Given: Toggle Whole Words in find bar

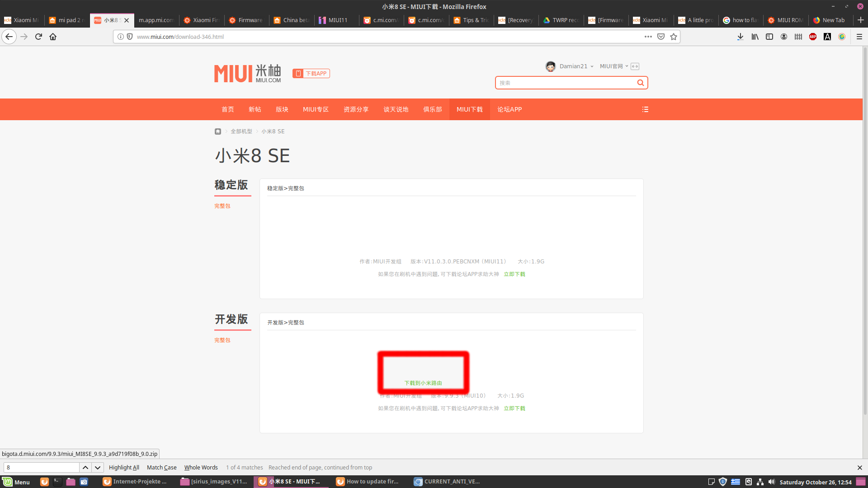Looking at the screenshot, I should point(201,468).
